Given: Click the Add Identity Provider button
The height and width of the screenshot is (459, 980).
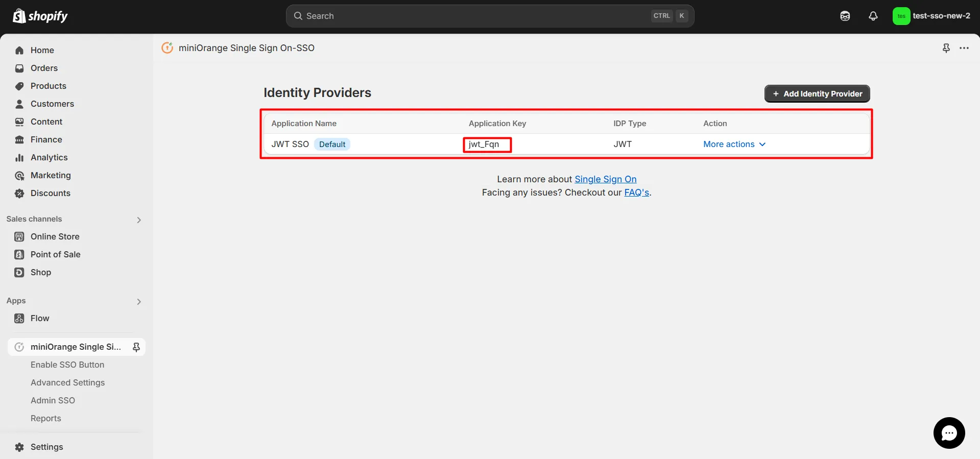Looking at the screenshot, I should click(x=817, y=93).
